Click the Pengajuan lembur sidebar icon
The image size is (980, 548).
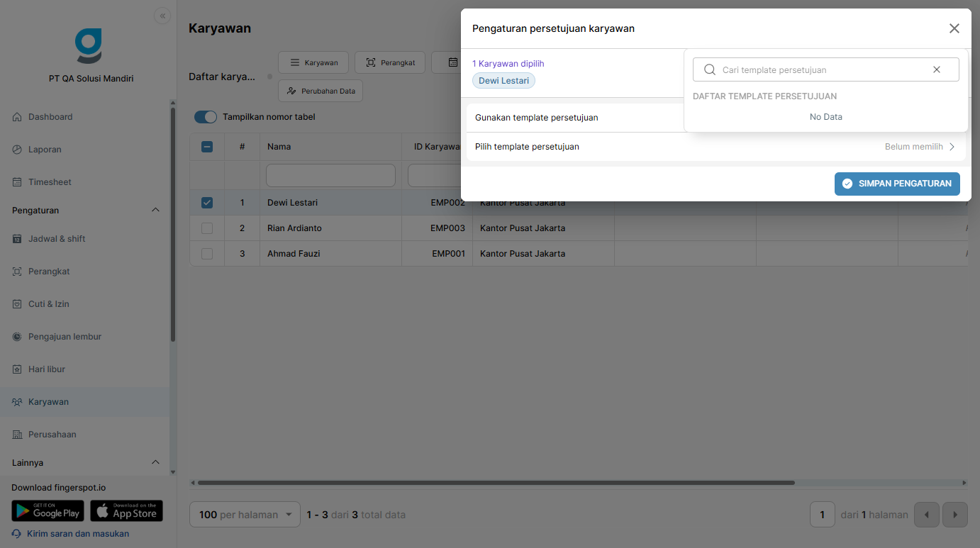coord(17,337)
